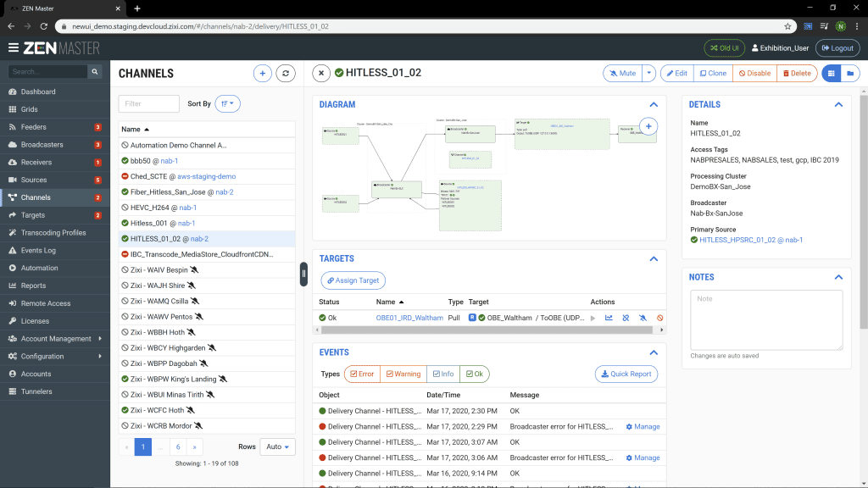View the Events Log
The image size is (868, 488).
55,251
